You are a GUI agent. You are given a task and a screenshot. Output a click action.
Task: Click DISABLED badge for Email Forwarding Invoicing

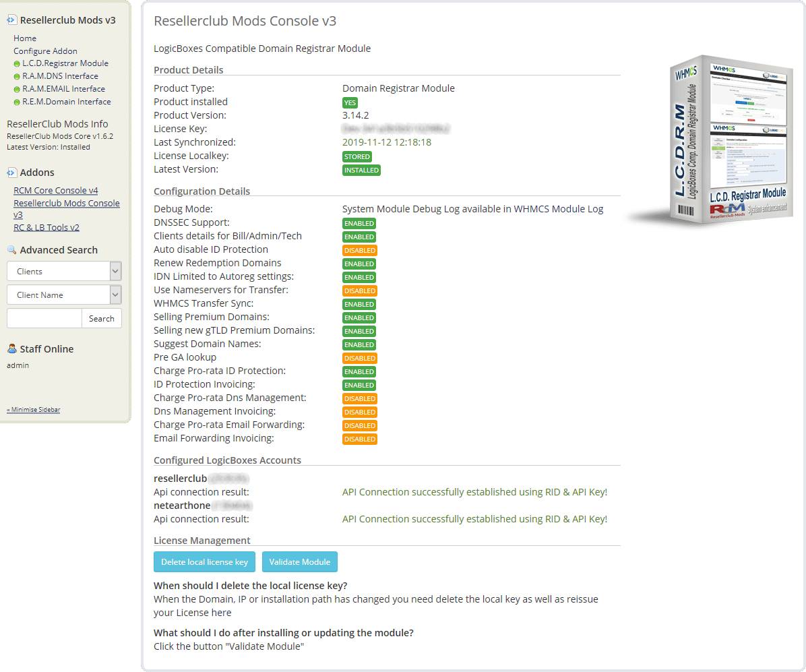coord(360,439)
